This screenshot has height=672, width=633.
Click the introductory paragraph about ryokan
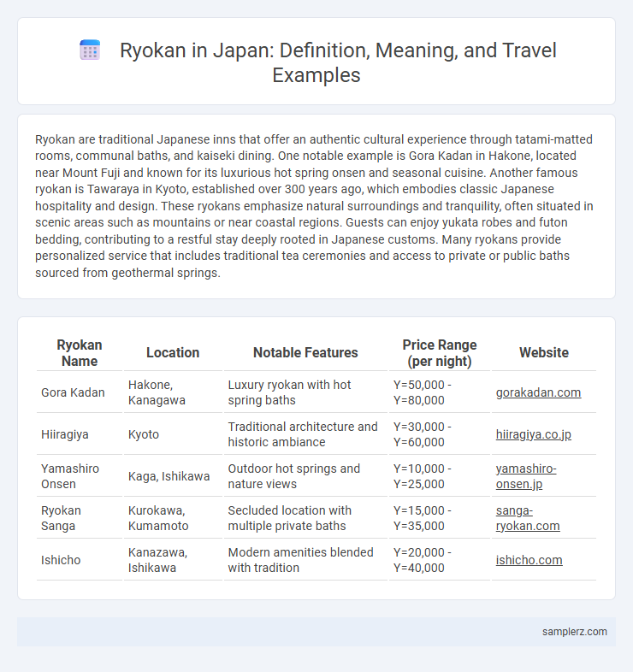(314, 206)
